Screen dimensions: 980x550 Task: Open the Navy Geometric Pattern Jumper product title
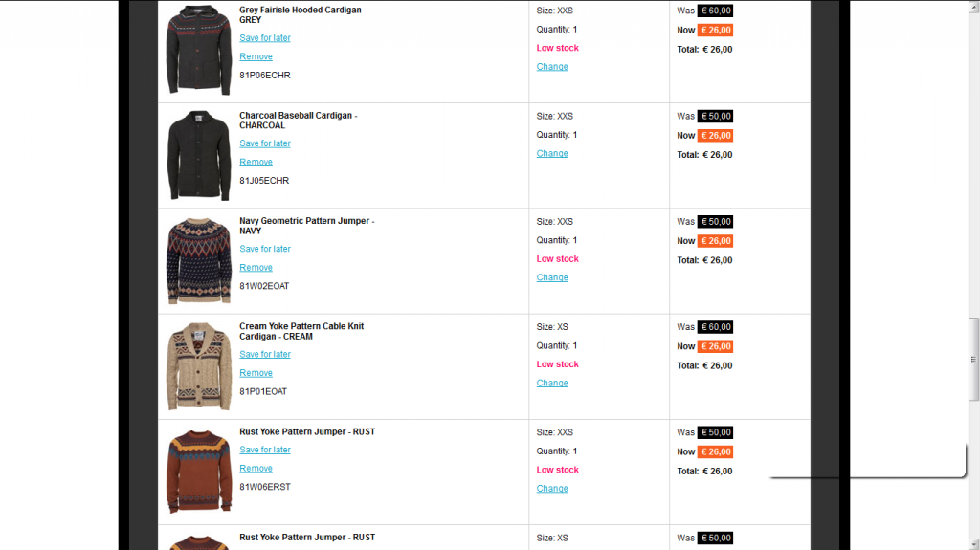click(306, 221)
